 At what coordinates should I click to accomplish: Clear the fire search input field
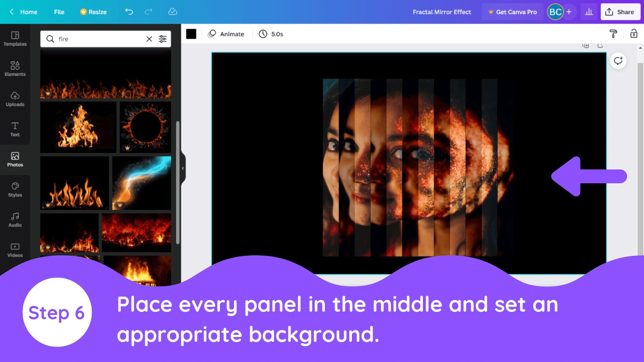click(149, 39)
